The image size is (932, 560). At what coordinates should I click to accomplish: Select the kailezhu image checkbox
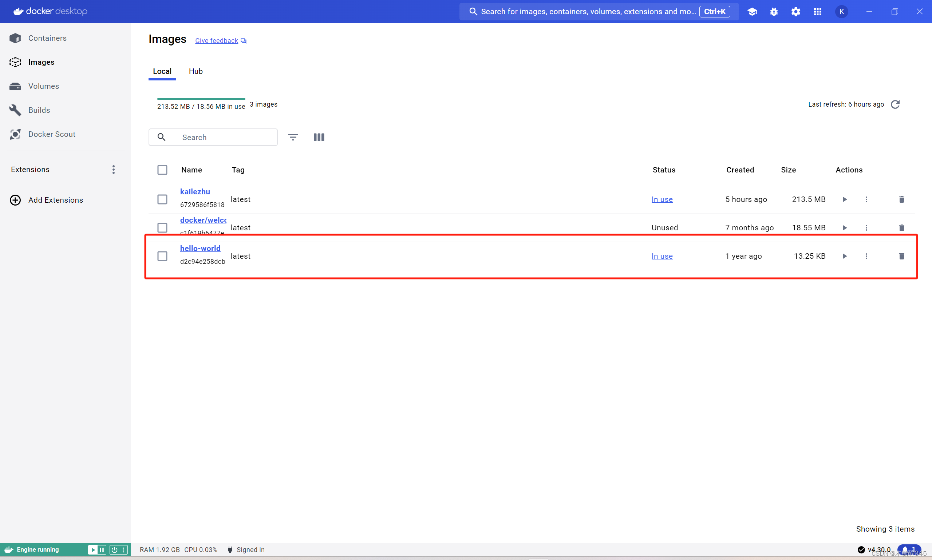click(x=162, y=199)
